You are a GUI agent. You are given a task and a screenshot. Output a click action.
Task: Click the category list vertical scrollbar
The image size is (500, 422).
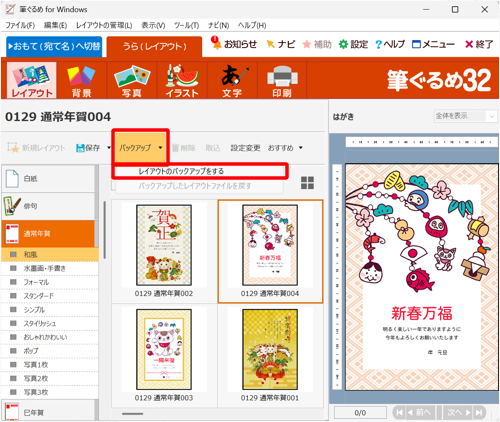[x=105, y=230]
